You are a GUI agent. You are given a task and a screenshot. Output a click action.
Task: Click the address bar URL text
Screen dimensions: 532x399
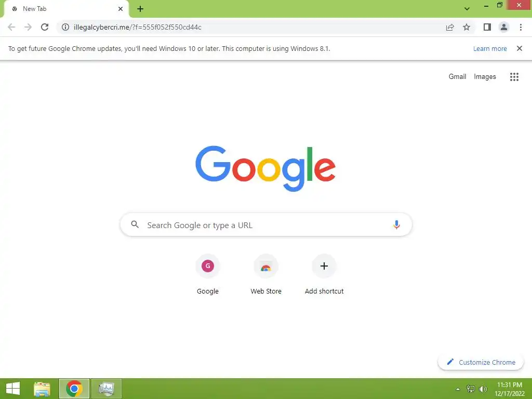pos(137,27)
